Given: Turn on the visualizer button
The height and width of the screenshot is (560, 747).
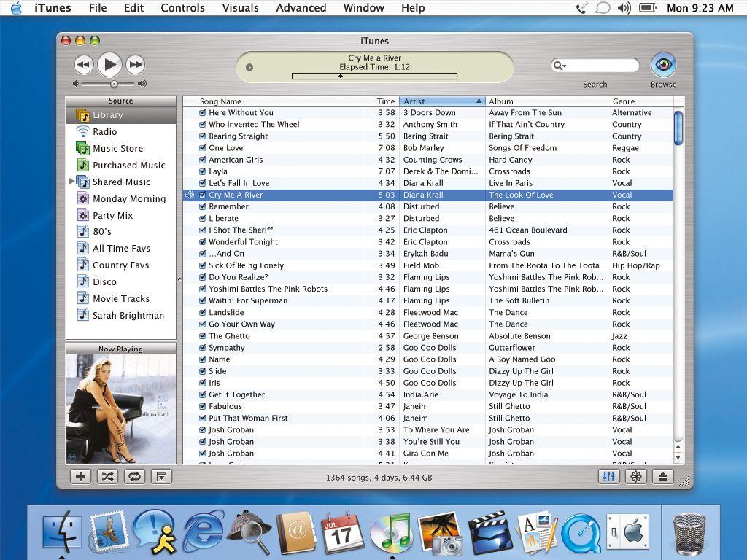Looking at the screenshot, I should pyautogui.click(x=636, y=476).
